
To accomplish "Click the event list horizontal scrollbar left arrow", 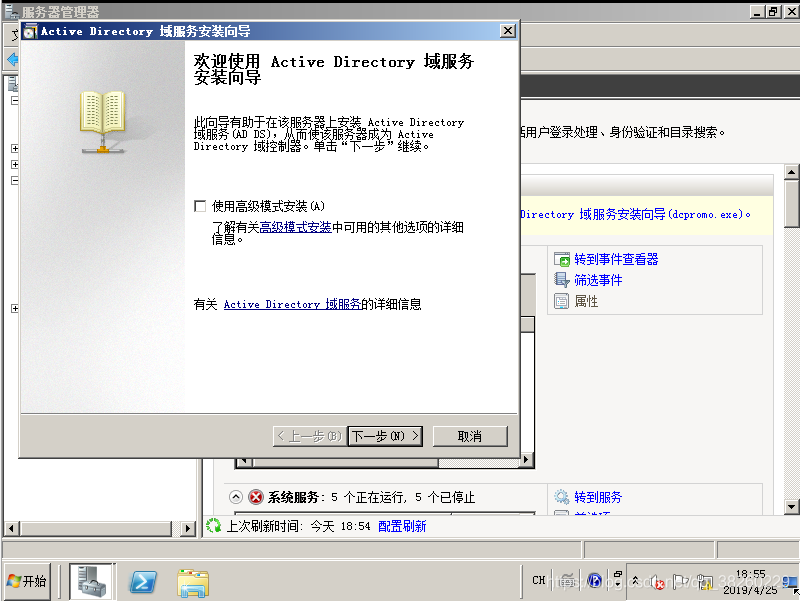I will coord(244,462).
